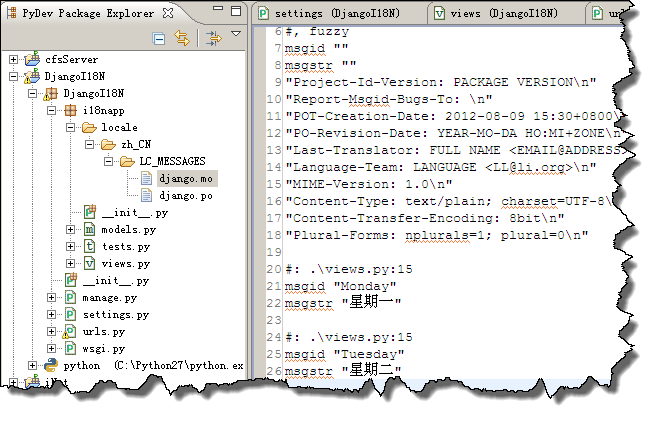Click the manage.py file icon
This screenshot has height=421, width=658.
point(70,297)
